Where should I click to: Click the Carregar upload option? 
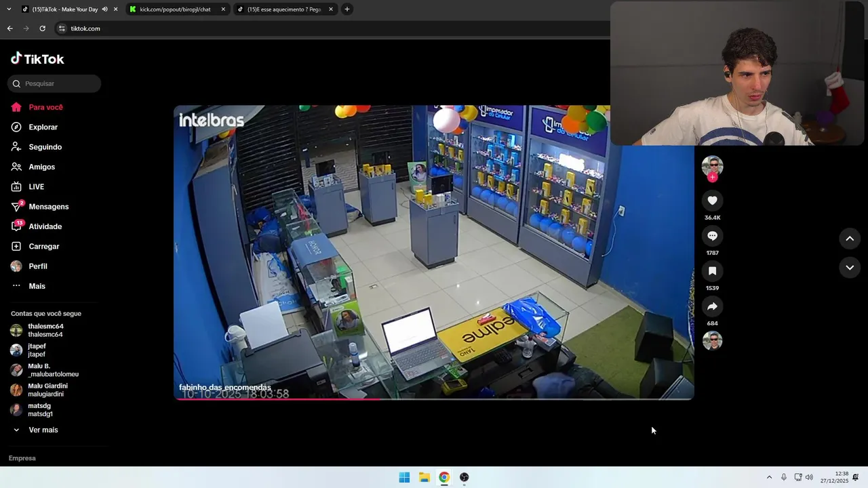click(35, 247)
